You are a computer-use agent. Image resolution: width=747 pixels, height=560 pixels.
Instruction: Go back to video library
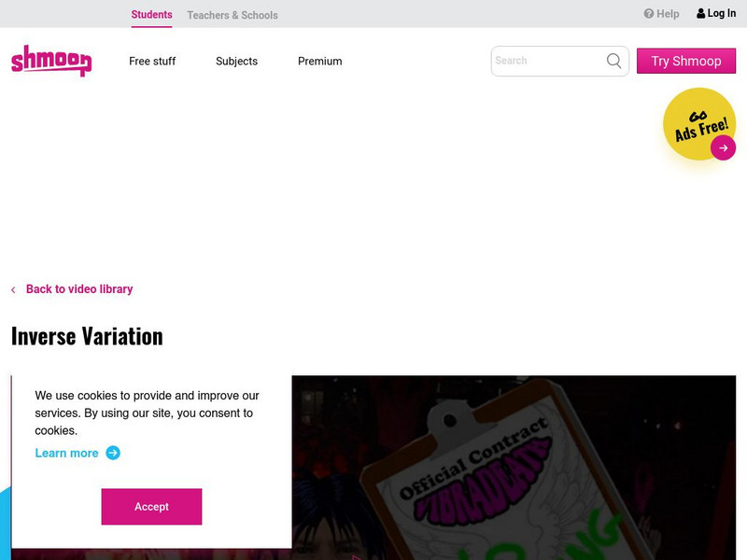79,289
